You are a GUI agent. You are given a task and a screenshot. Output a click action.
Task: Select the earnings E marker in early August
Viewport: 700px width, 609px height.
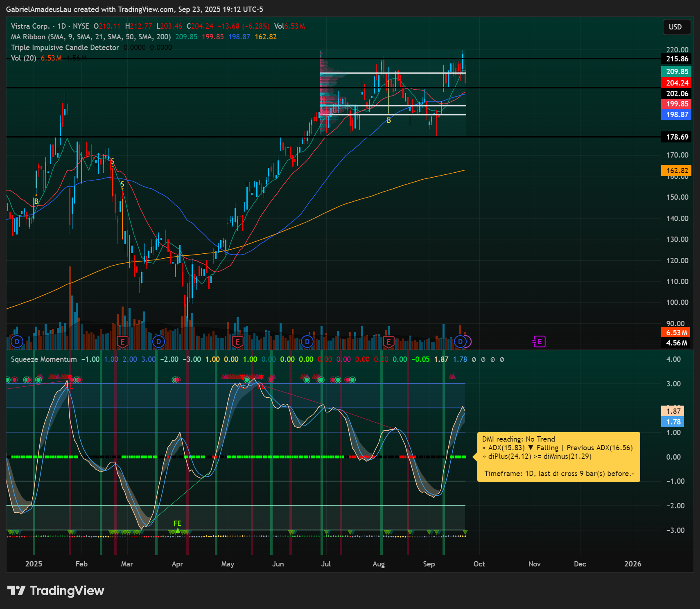(x=388, y=342)
